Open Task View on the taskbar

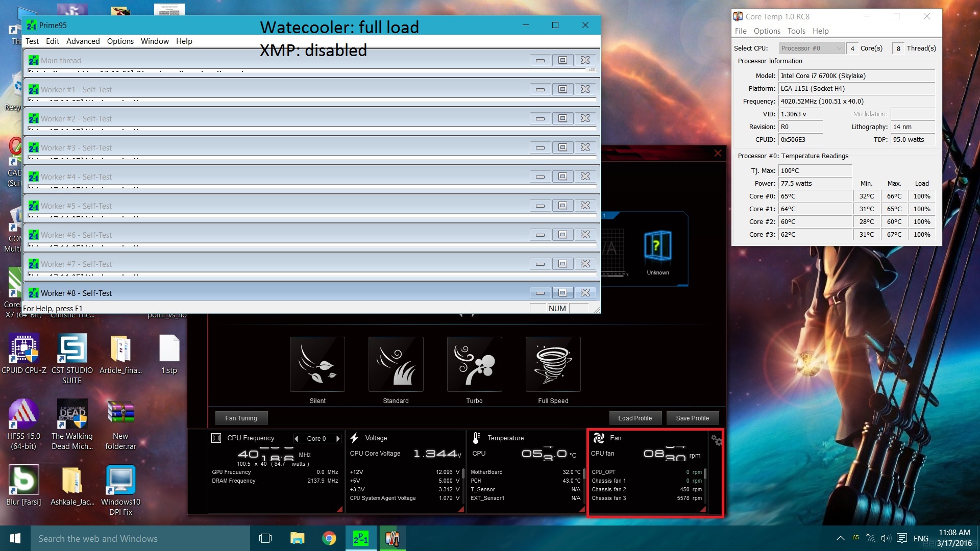[265, 538]
